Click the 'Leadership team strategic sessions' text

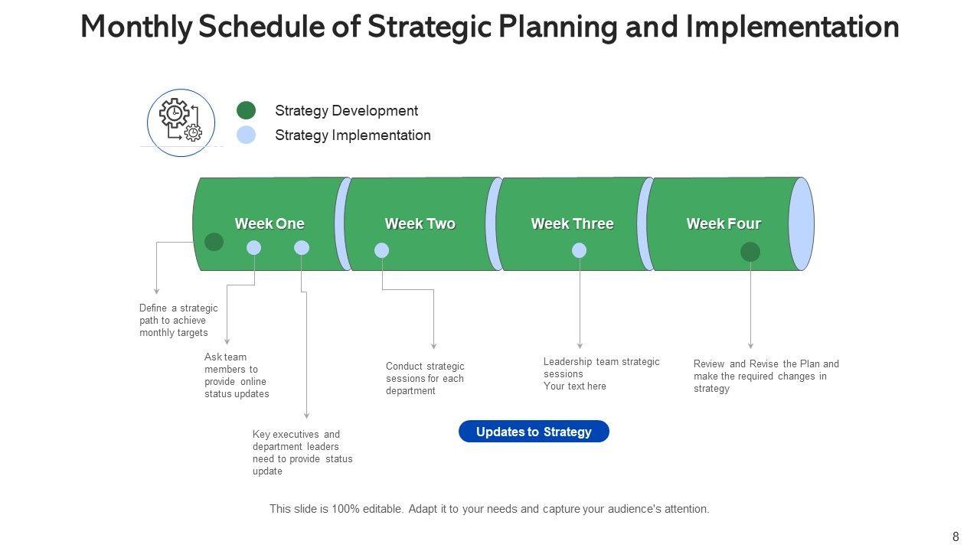coord(601,373)
